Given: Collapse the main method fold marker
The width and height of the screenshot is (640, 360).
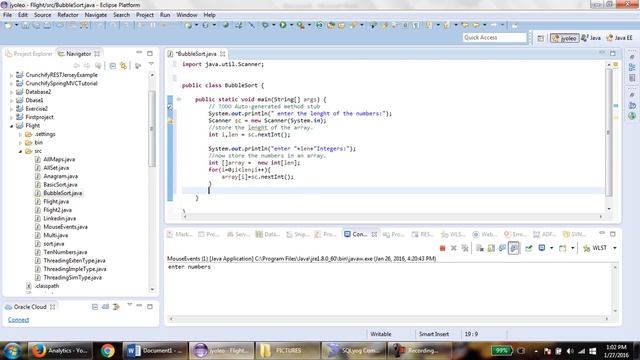Looking at the screenshot, I should click(179, 99).
